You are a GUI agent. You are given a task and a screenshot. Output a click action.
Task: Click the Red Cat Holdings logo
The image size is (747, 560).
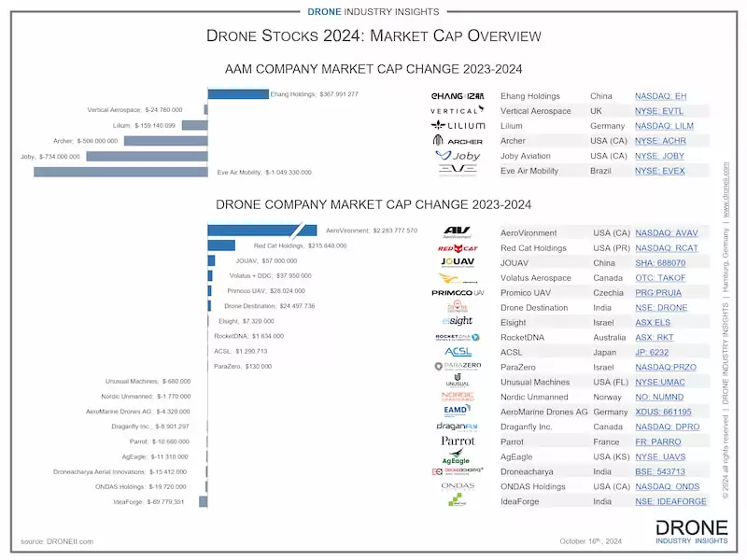(x=458, y=248)
